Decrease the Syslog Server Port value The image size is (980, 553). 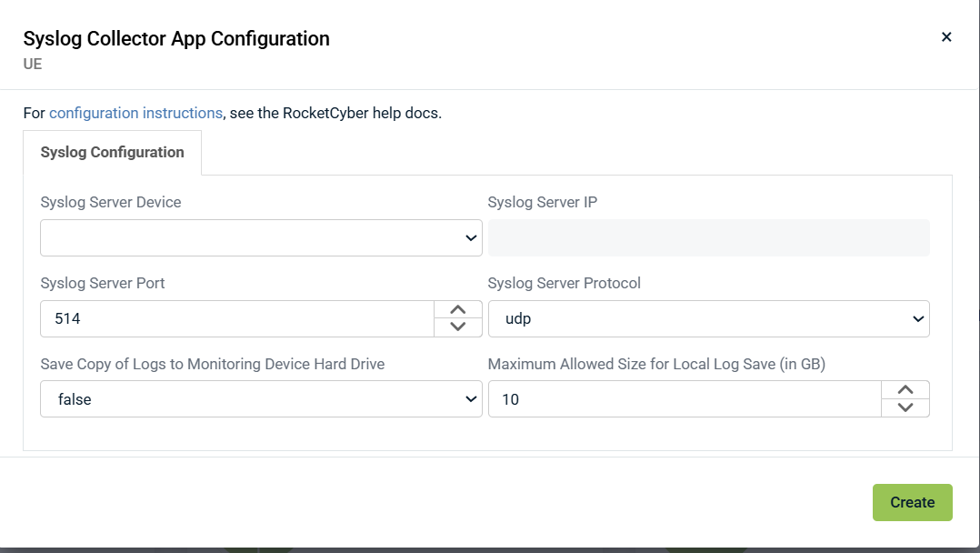coord(458,327)
